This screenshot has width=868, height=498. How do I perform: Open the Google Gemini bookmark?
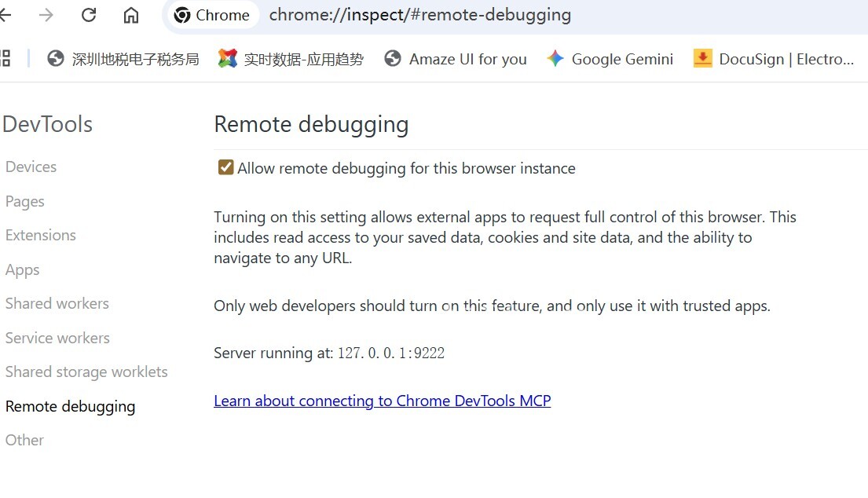610,59
